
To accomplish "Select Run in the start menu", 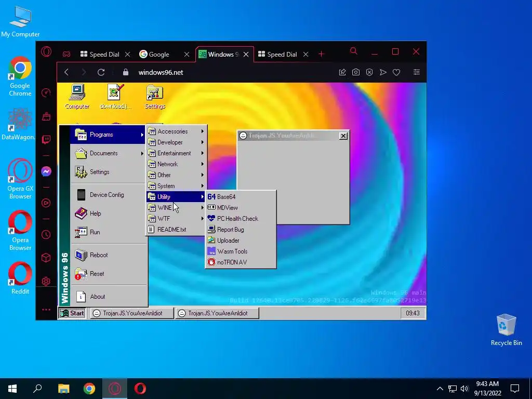I will (108, 232).
